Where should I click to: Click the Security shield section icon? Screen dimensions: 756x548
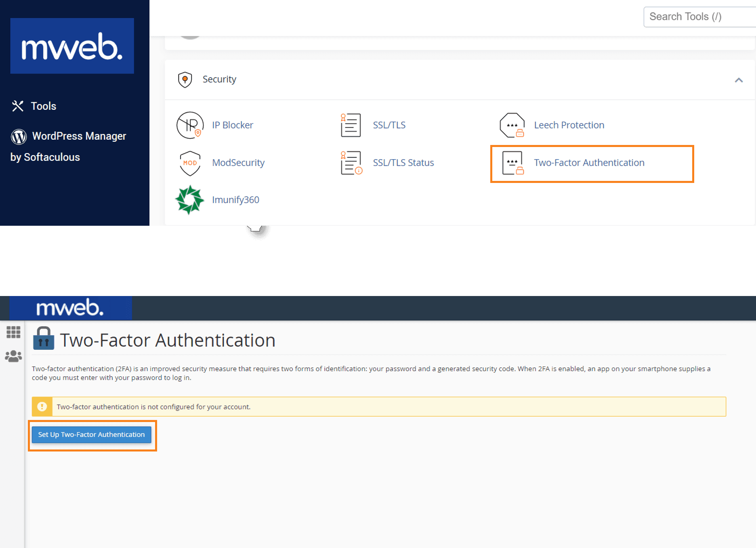click(x=185, y=79)
